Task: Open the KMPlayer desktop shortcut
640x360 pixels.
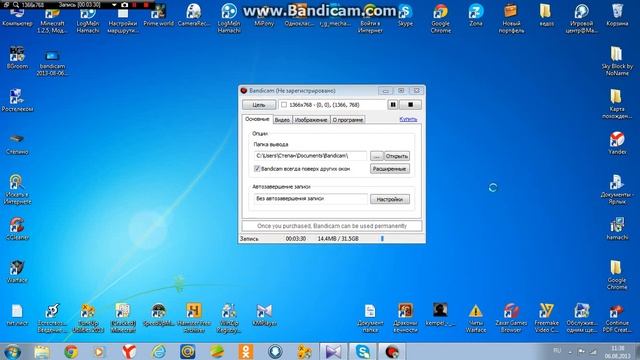Action: pos(264,315)
